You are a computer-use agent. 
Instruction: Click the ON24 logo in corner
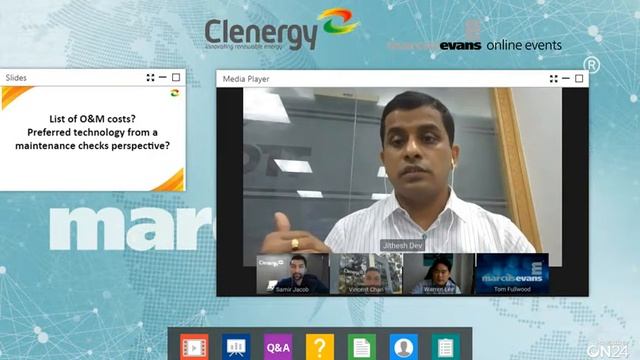(x=608, y=350)
